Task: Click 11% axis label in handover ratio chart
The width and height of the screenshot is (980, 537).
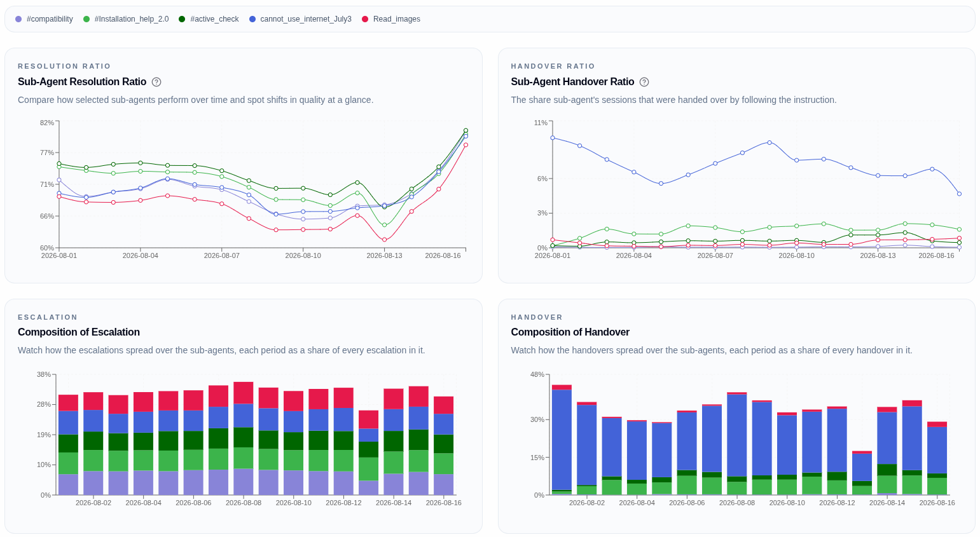Action: 541,123
